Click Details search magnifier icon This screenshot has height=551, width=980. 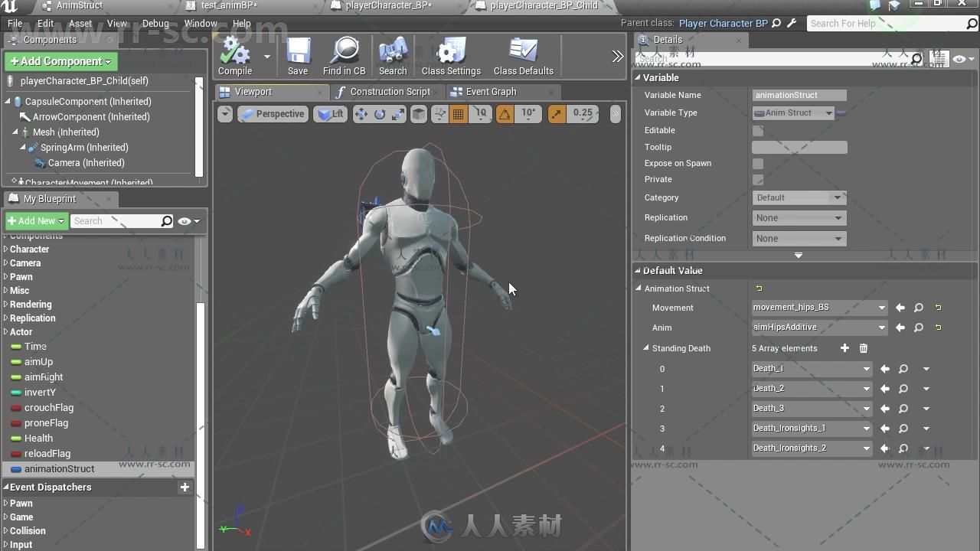(916, 59)
